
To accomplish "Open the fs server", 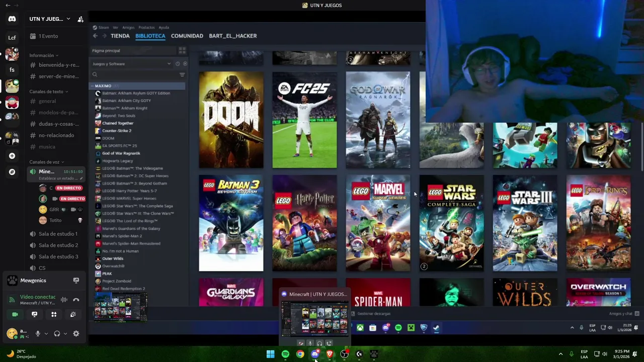I will (12, 70).
